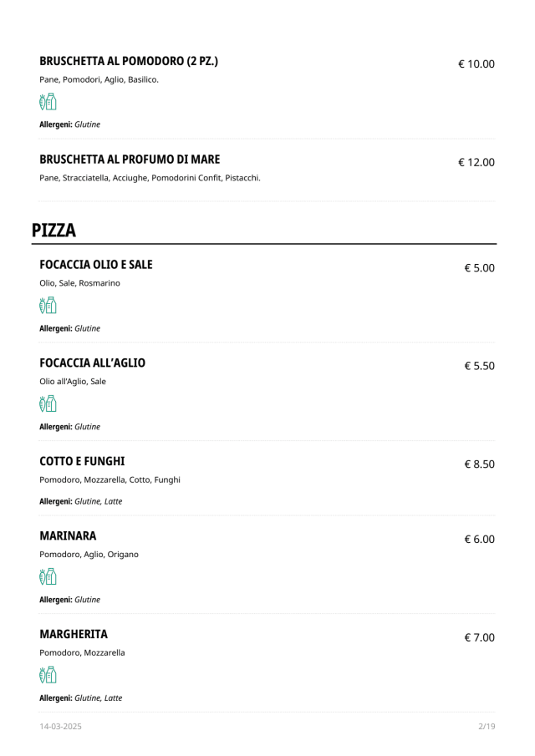
Task: Click the carrot icon under Focaccia all'Aglio
Action: [43, 404]
